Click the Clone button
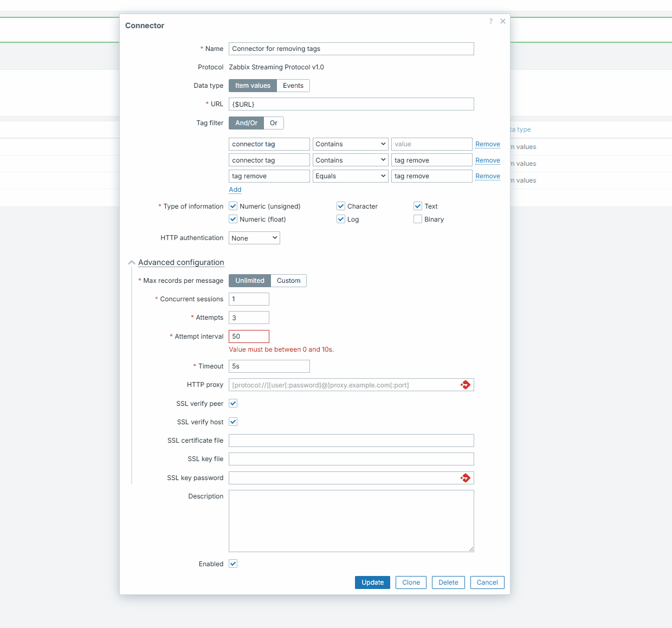This screenshot has width=672, height=628. 411,582
